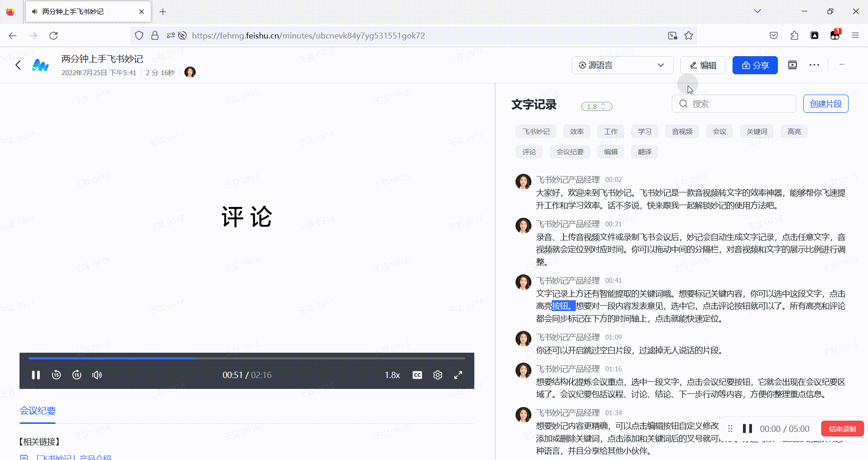Click the 创建片段 create clip button
Viewport: 868px width, 460px height.
tap(826, 104)
